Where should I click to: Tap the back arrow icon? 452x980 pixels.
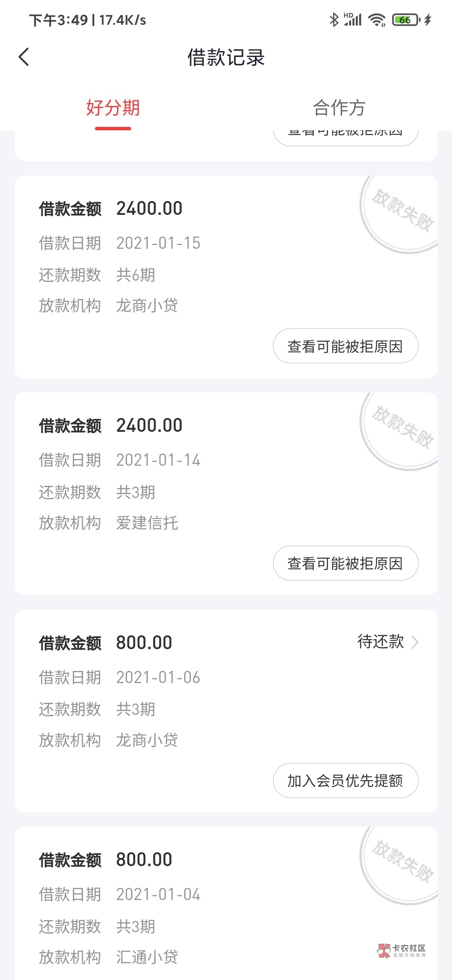[x=24, y=57]
